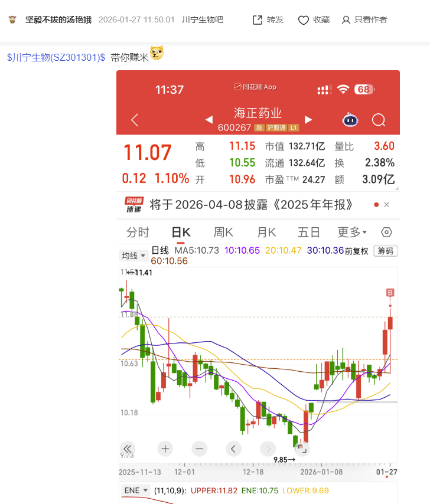Open the 川宁生物吧 forum link
The width and height of the screenshot is (430, 504).
coord(202,19)
